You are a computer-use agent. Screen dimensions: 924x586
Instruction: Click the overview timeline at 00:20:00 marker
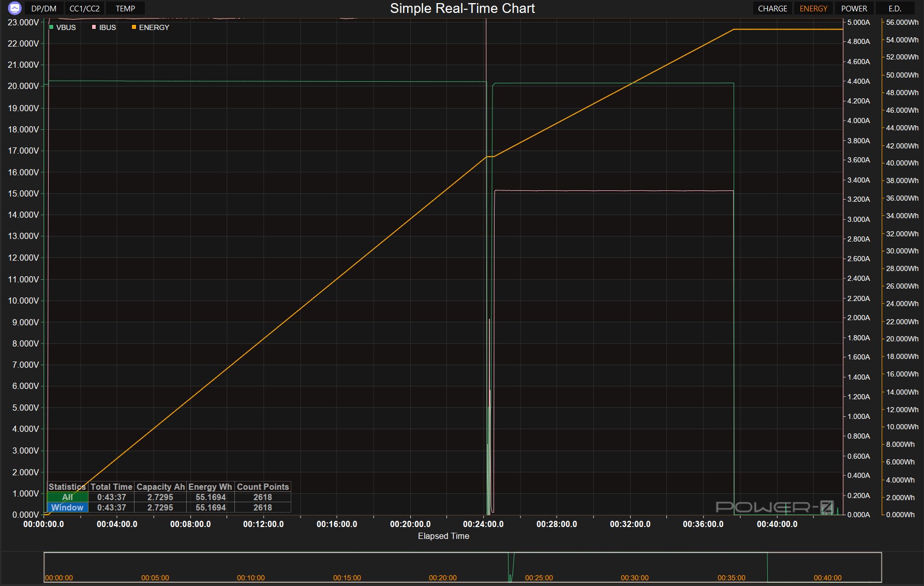click(443, 577)
